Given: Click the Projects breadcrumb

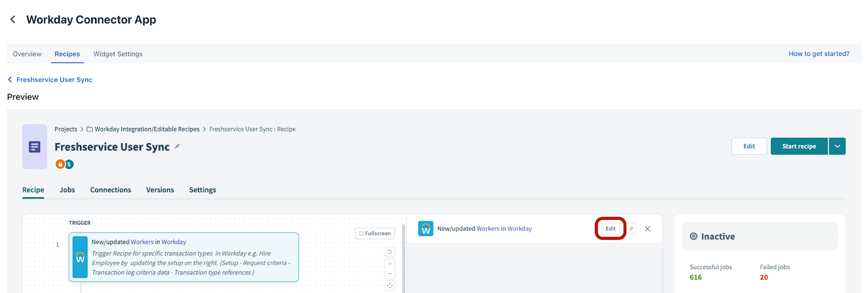Looking at the screenshot, I should 66,129.
